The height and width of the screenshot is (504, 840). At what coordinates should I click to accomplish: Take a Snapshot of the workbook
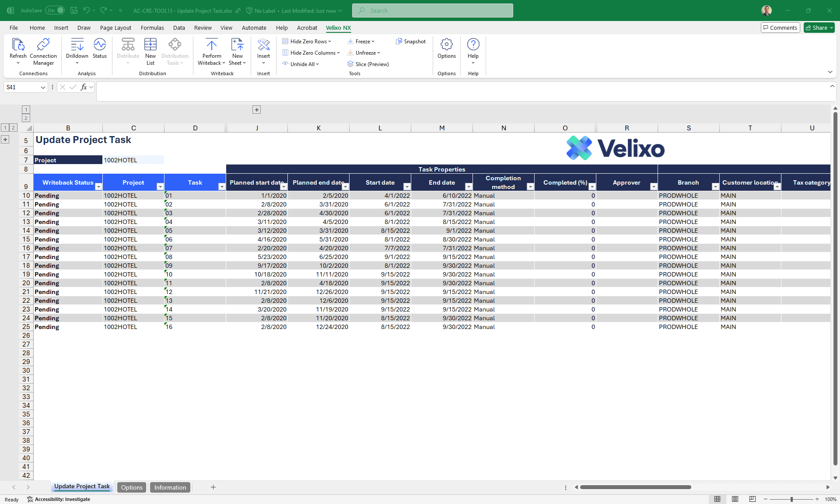[x=410, y=42]
